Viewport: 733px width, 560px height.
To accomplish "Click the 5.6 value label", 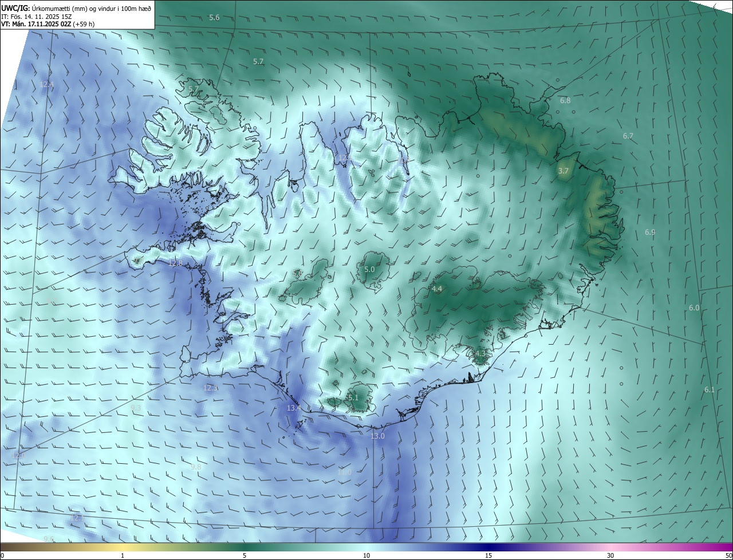I will point(214,18).
